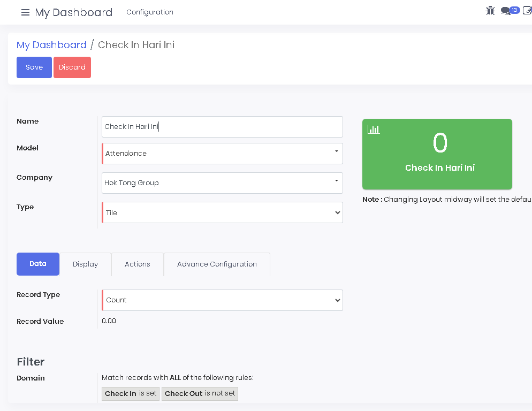Edit the Check In is set filter rule
The height and width of the screenshot is (411, 532).
[130, 393]
